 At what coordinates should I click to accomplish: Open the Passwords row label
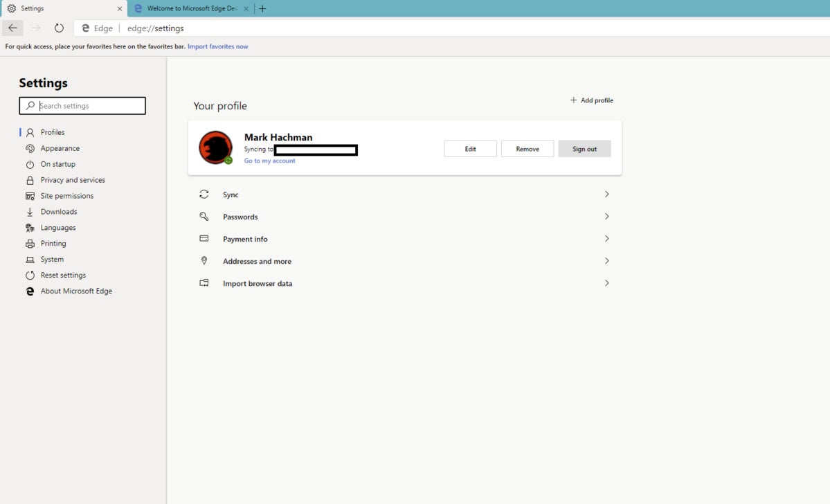240,217
